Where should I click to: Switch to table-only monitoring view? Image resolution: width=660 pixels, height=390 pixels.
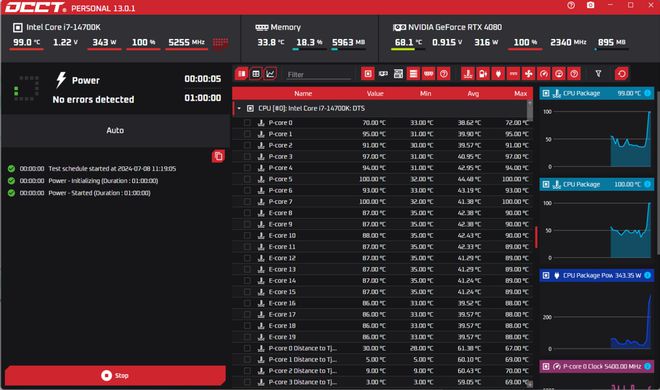click(x=256, y=74)
